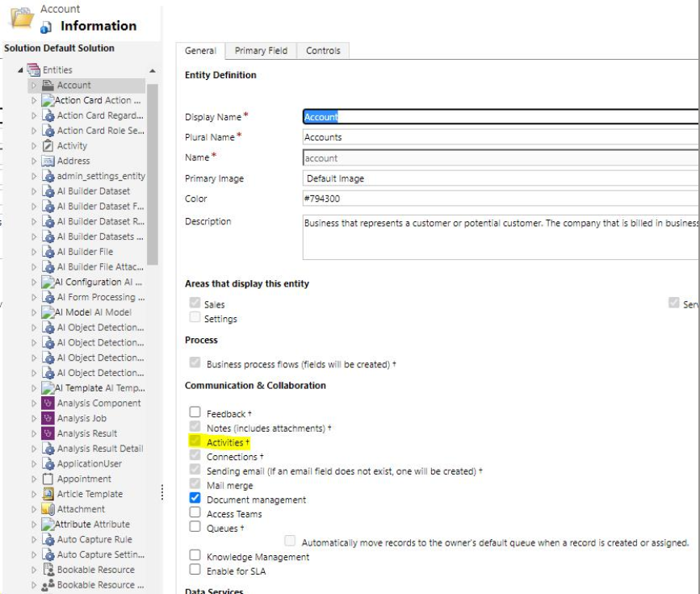Click the Entities folder icon
This screenshot has width=700, height=594.
tap(33, 69)
